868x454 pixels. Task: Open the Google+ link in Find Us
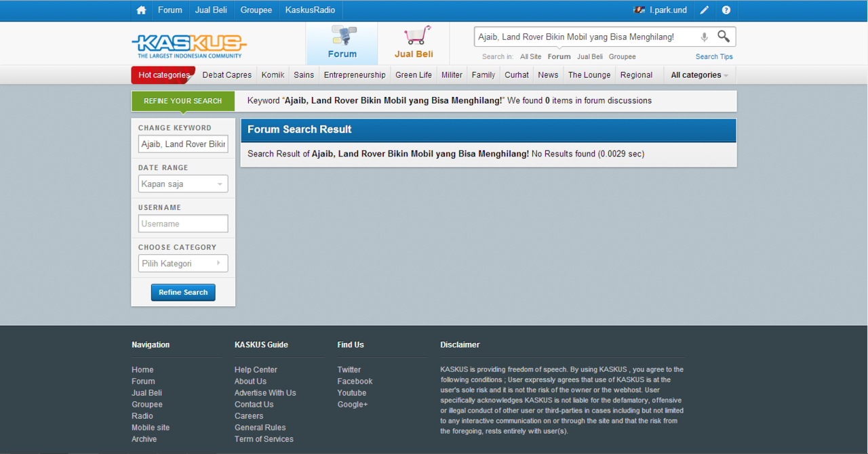[x=353, y=405]
